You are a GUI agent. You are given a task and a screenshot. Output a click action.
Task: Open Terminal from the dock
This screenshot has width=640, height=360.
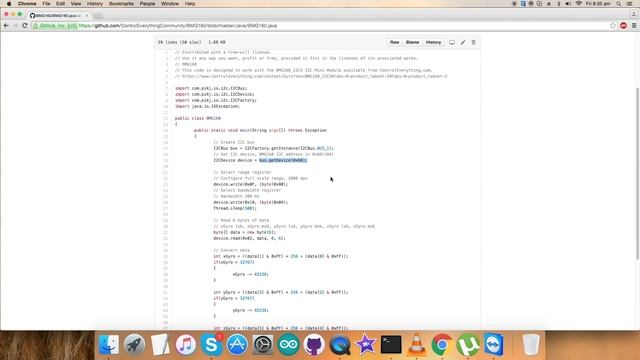click(x=391, y=344)
